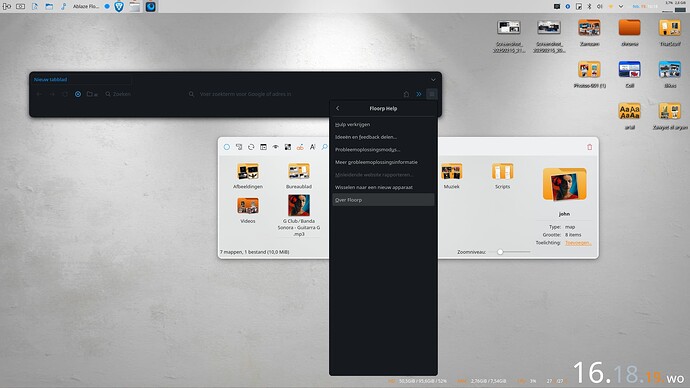Viewport: 690px width, 388px height.
Task: Click the refresh icon in file manager toolbar
Action: (251, 147)
